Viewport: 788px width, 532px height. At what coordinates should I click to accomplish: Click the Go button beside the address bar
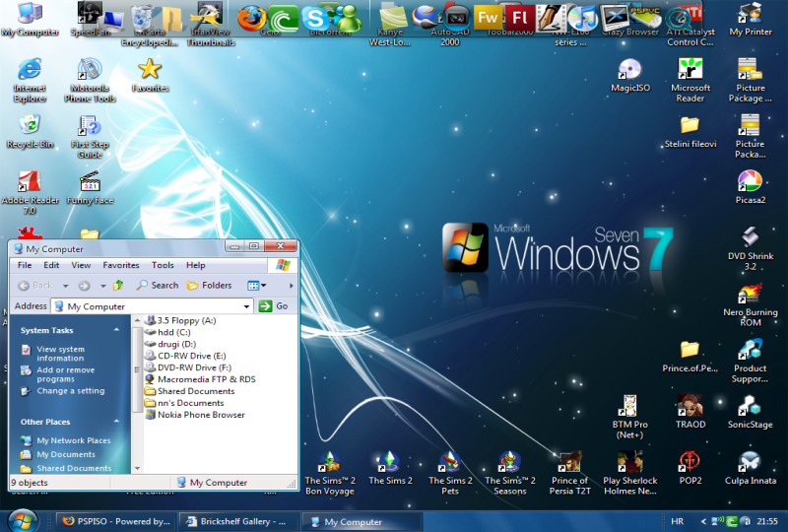274,306
